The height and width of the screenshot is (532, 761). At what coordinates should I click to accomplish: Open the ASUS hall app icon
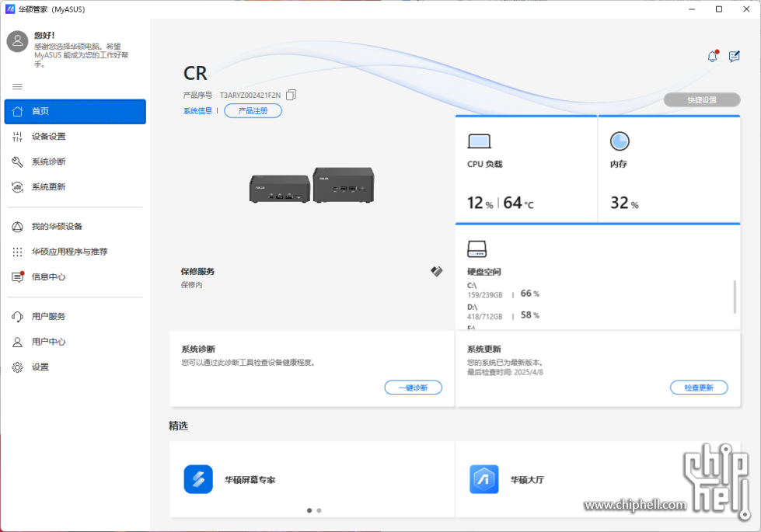point(483,479)
